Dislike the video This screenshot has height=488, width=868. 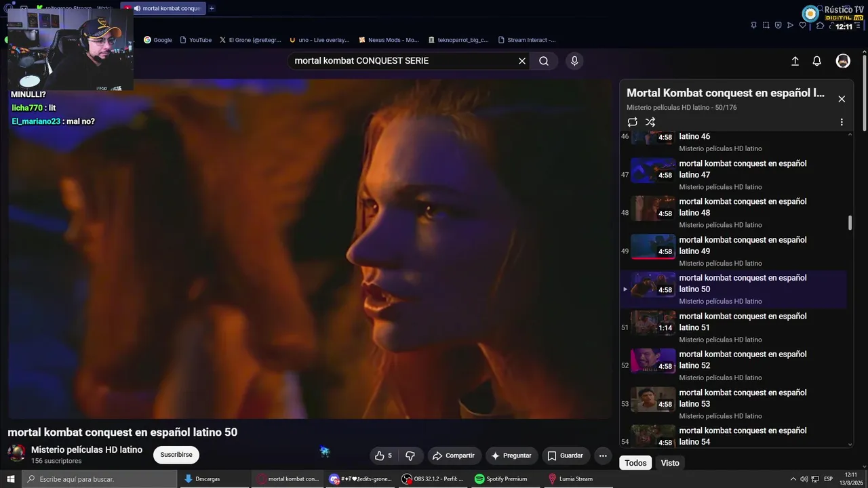(x=410, y=455)
